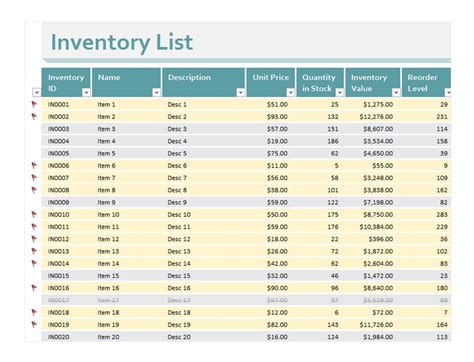Expand the Reorder Level filter arrow

[448, 92]
